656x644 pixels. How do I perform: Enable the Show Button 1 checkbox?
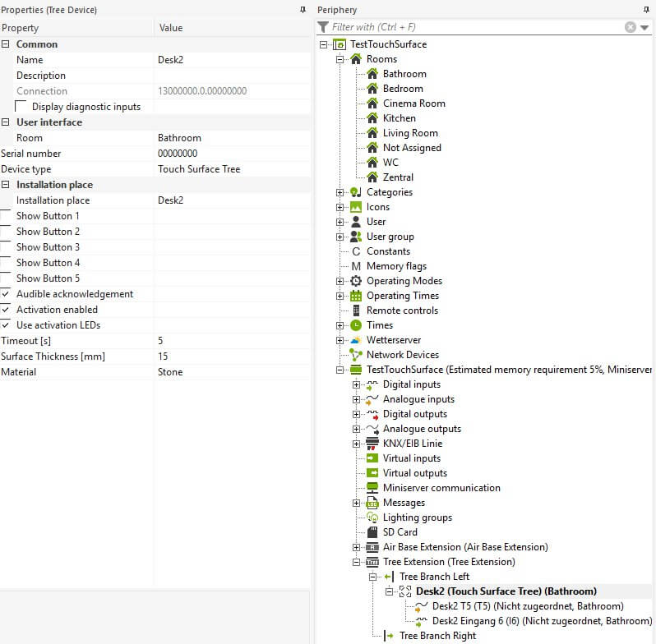click(x=7, y=216)
